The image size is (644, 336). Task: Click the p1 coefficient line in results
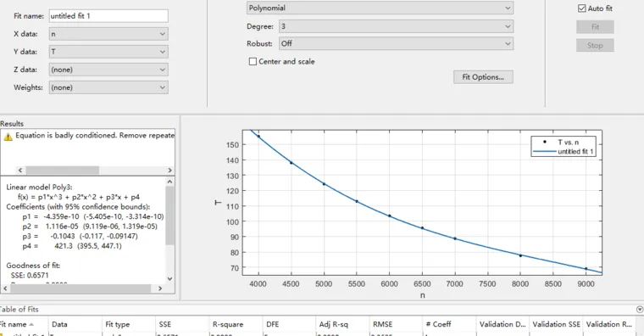(93, 216)
